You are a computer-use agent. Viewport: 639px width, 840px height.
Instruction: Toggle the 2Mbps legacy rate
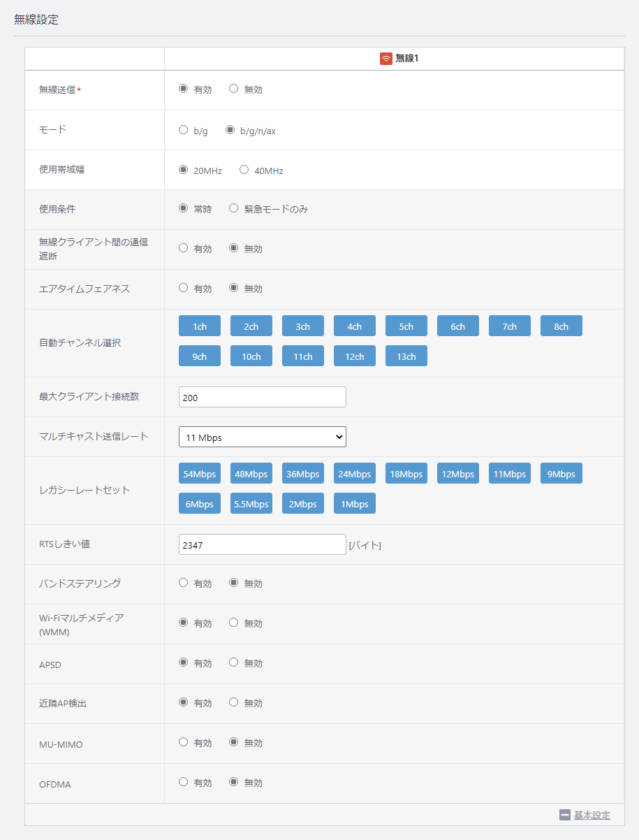click(x=303, y=503)
